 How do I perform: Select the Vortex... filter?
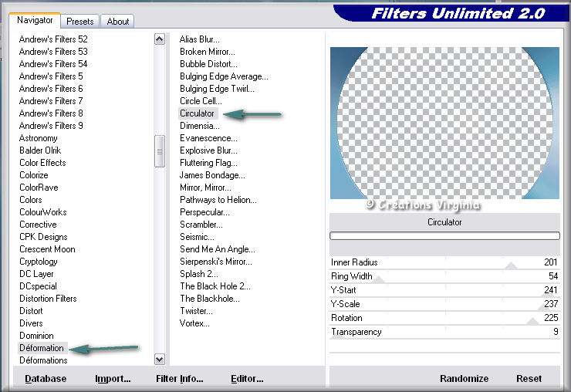coord(194,323)
